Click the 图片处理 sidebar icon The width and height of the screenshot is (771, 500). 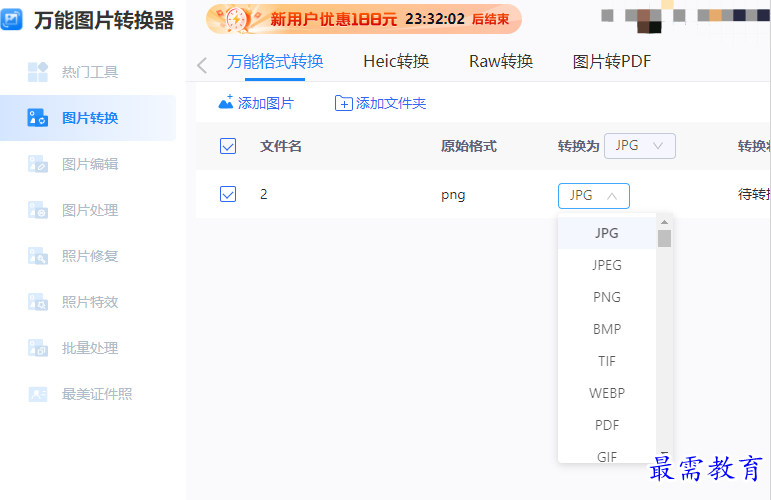[x=38, y=210]
